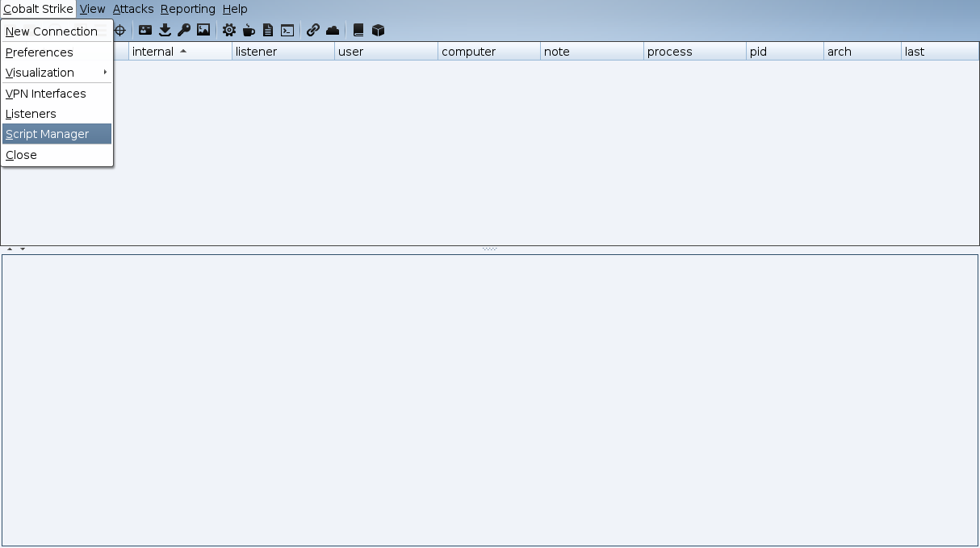Open the Help menu
Screen dimensions: 980x548
coord(235,9)
